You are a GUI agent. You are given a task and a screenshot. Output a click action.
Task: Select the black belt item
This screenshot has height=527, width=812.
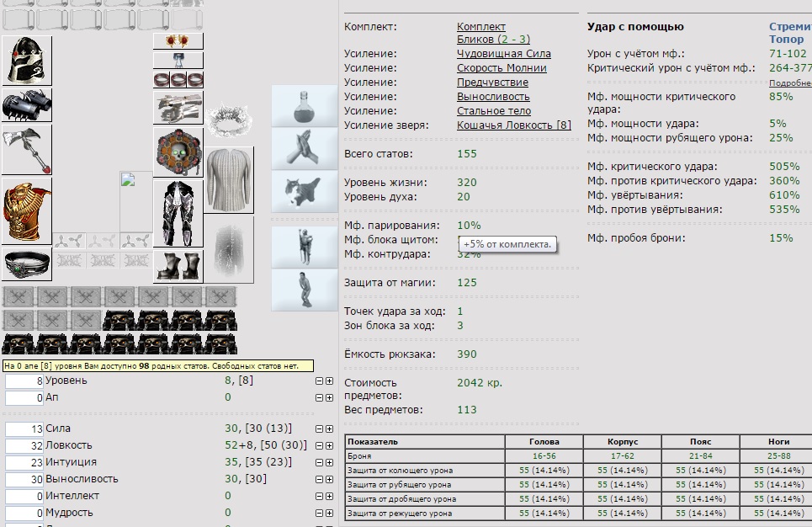27,264
